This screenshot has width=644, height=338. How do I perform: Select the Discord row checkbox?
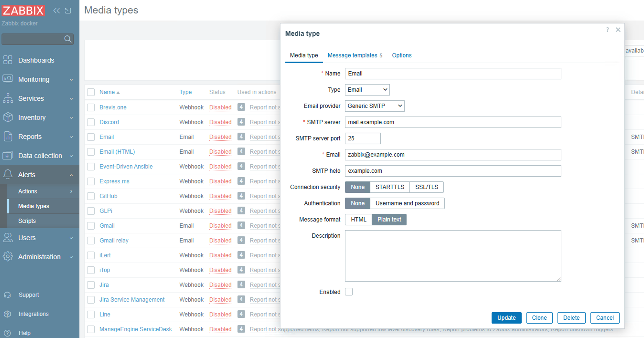(91, 122)
